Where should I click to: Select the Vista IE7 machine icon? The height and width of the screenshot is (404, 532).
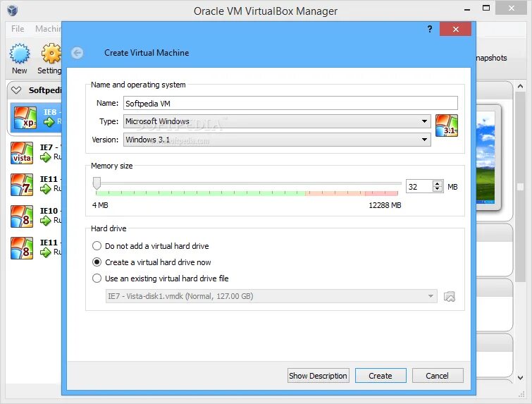pos(22,153)
